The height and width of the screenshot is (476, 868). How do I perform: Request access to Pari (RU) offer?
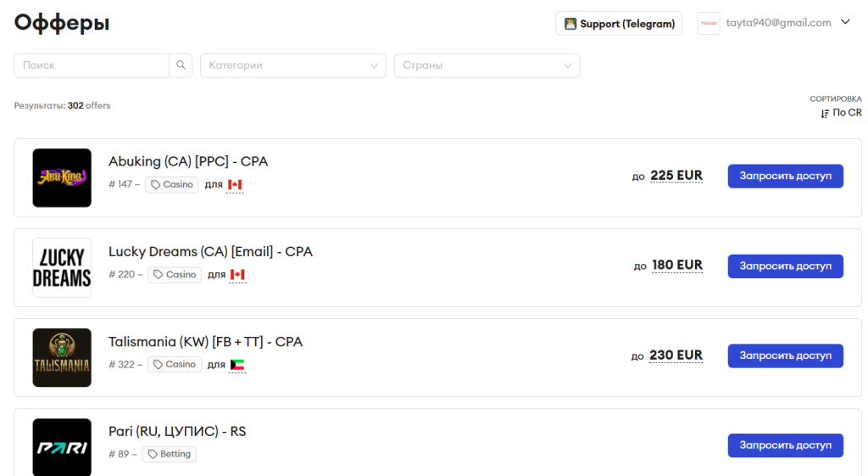(785, 445)
